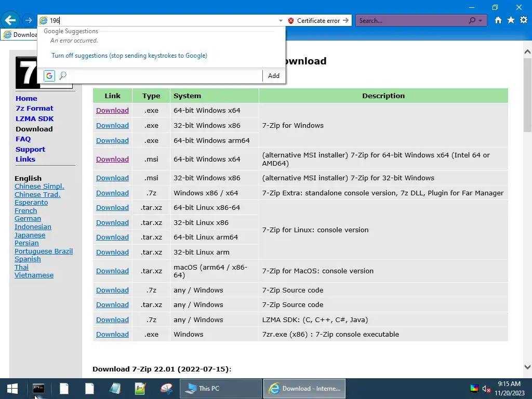Open the Snipping Tool taskbar icon
This screenshot has height=399, width=532.
tap(166, 389)
